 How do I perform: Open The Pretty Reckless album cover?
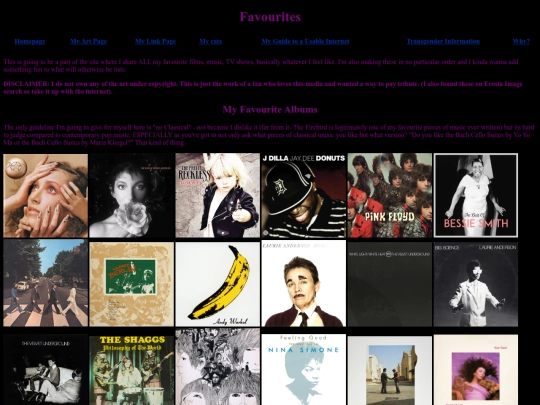(218, 196)
